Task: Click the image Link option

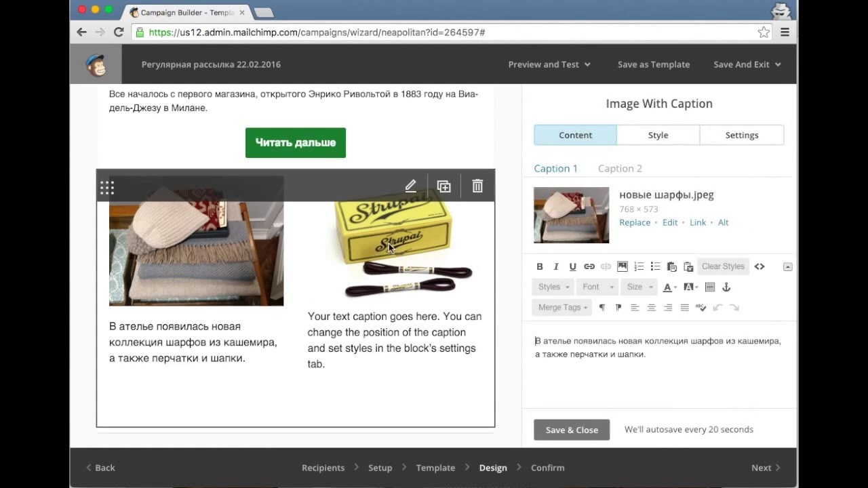Action: (x=698, y=222)
